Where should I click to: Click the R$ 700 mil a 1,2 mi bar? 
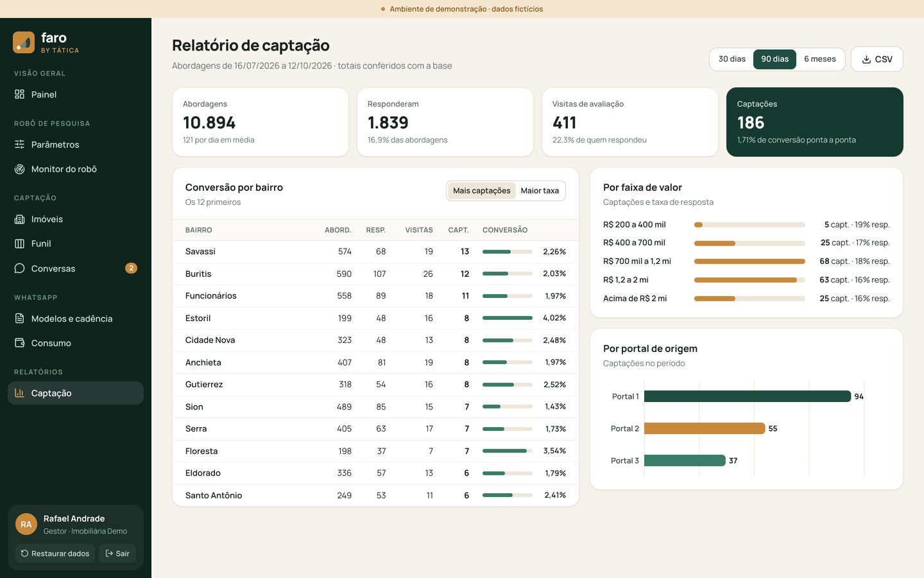[x=749, y=261]
